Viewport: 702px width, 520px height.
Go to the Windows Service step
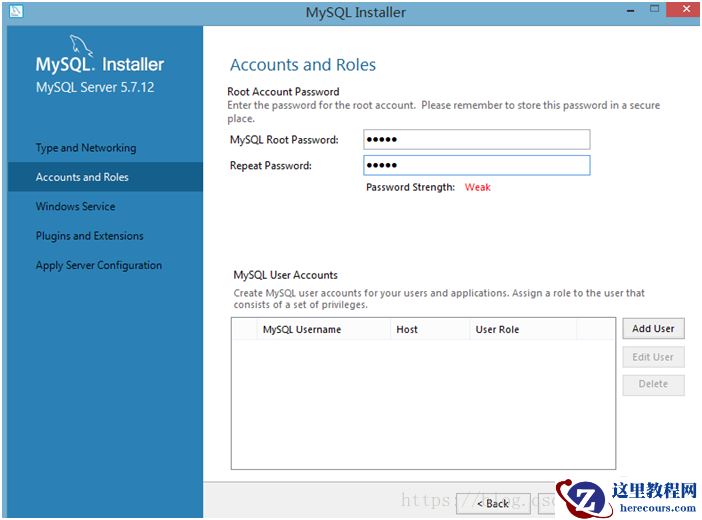(76, 206)
